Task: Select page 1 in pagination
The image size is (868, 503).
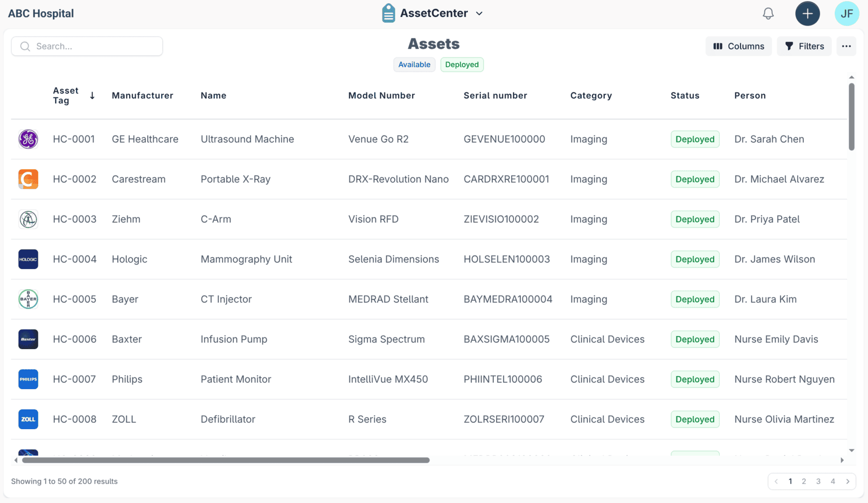Action: [x=790, y=482]
